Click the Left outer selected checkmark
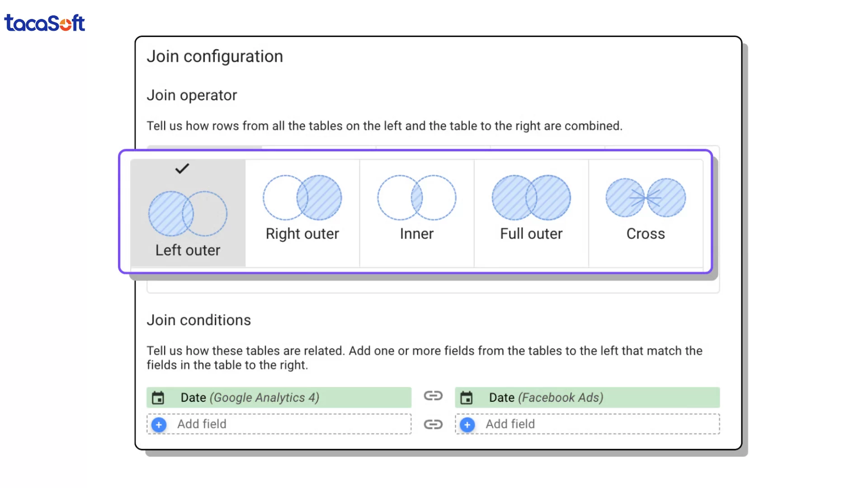This screenshot has height=488, width=868. [x=182, y=169]
